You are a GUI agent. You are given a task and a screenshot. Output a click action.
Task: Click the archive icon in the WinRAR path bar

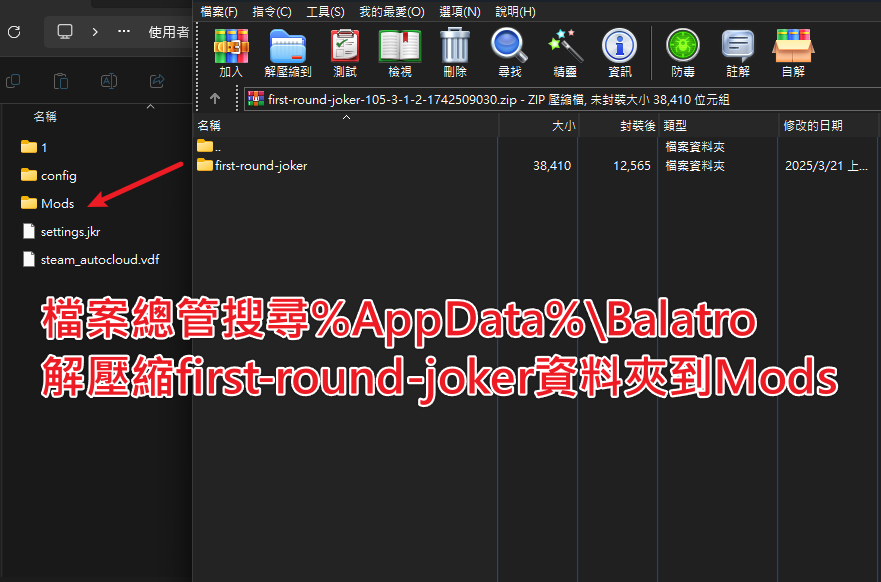tap(256, 99)
